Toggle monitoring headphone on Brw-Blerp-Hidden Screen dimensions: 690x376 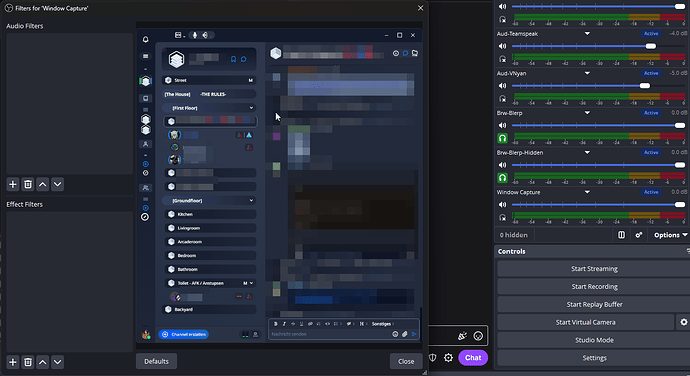pos(502,178)
